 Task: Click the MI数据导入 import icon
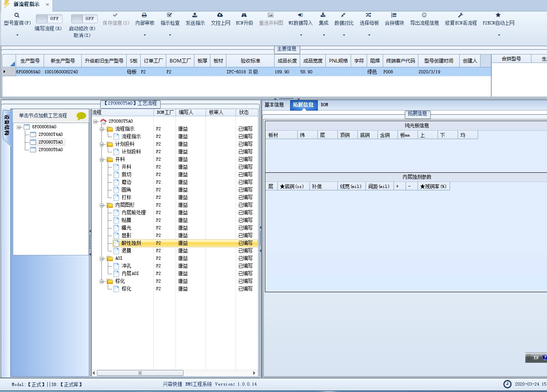(x=301, y=15)
